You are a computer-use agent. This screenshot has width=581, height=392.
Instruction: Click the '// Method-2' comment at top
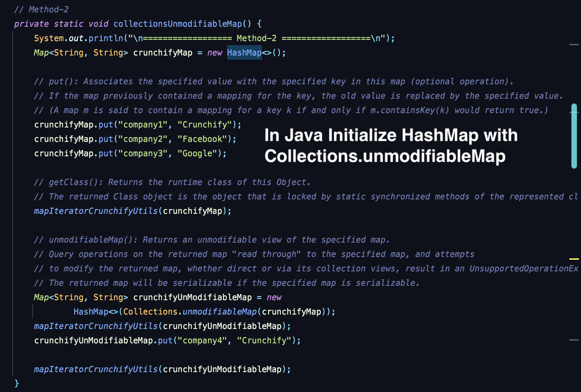[41, 10]
